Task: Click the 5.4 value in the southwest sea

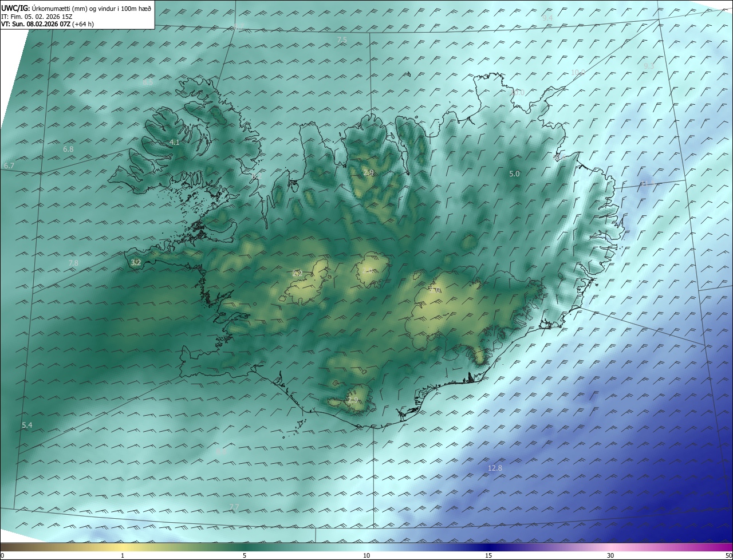Action: (x=27, y=425)
